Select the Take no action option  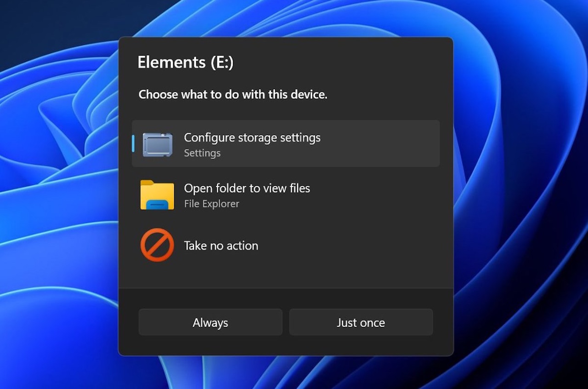pos(286,246)
